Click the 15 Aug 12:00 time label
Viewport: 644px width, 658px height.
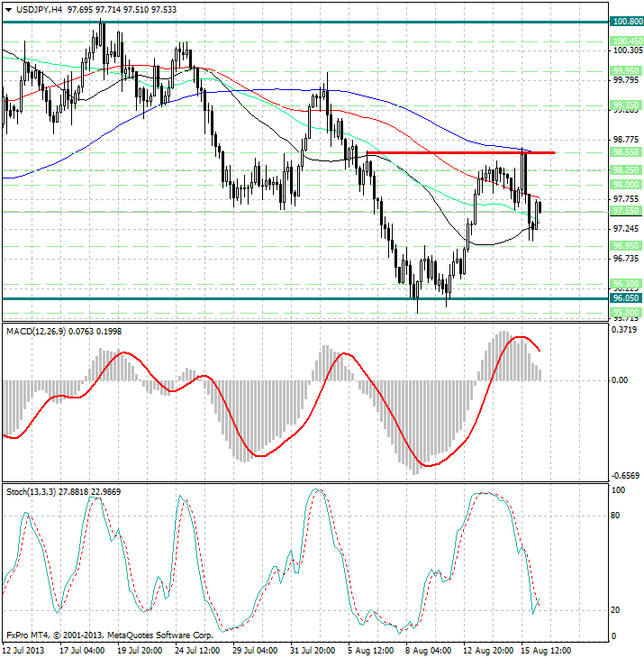[x=546, y=651]
